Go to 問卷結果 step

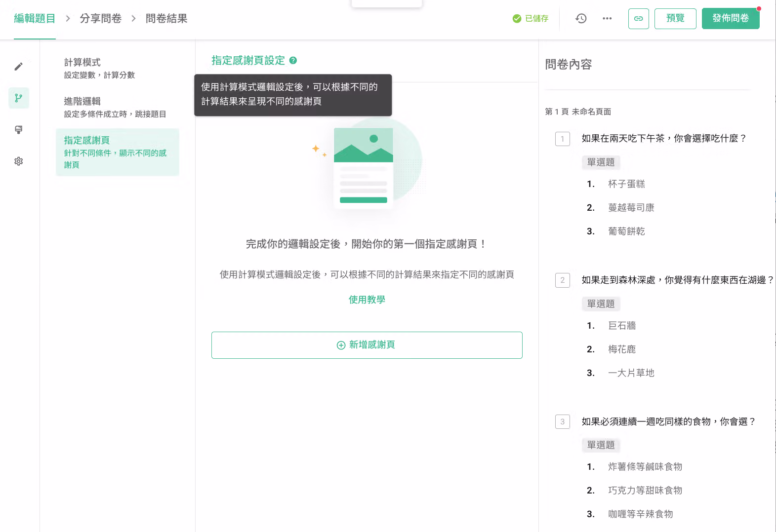(x=166, y=19)
